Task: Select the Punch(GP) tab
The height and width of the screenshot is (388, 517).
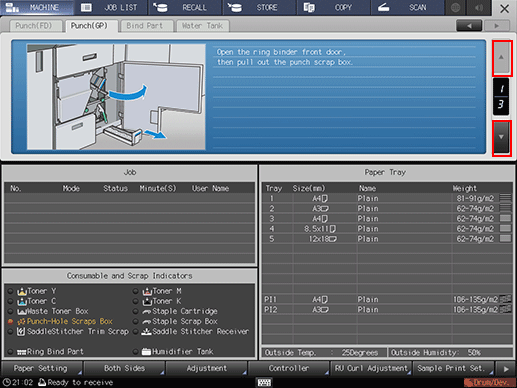Action: coord(91,26)
